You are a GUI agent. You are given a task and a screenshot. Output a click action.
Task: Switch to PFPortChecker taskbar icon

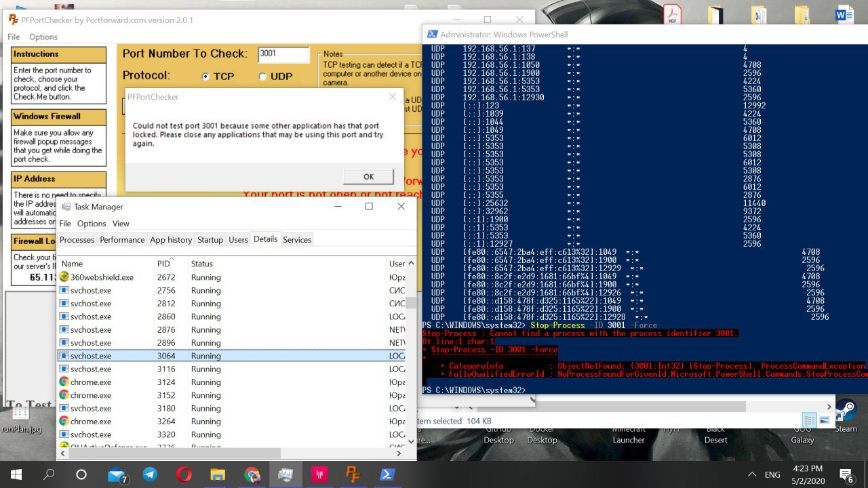click(353, 474)
